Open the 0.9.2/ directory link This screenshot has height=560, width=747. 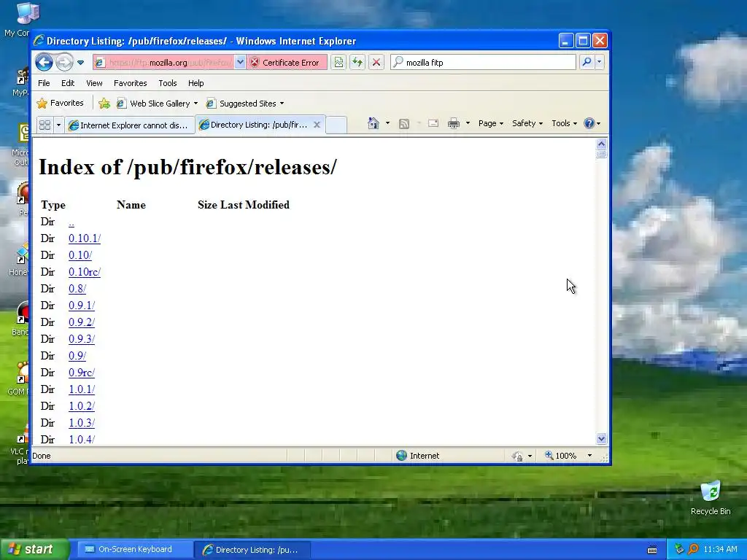pos(82,322)
